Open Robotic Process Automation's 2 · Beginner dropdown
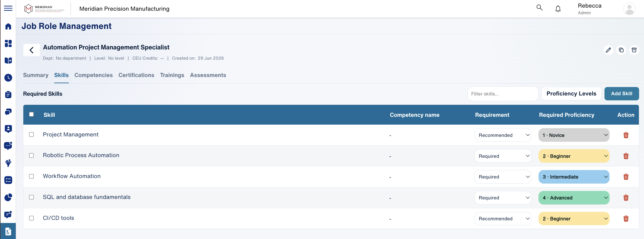This screenshot has width=644, height=239. (574, 156)
